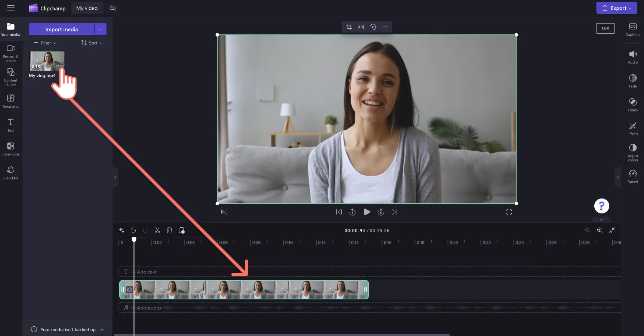This screenshot has height=336, width=644.
Task: Expand the Import media dropdown arrow
Action: click(101, 29)
